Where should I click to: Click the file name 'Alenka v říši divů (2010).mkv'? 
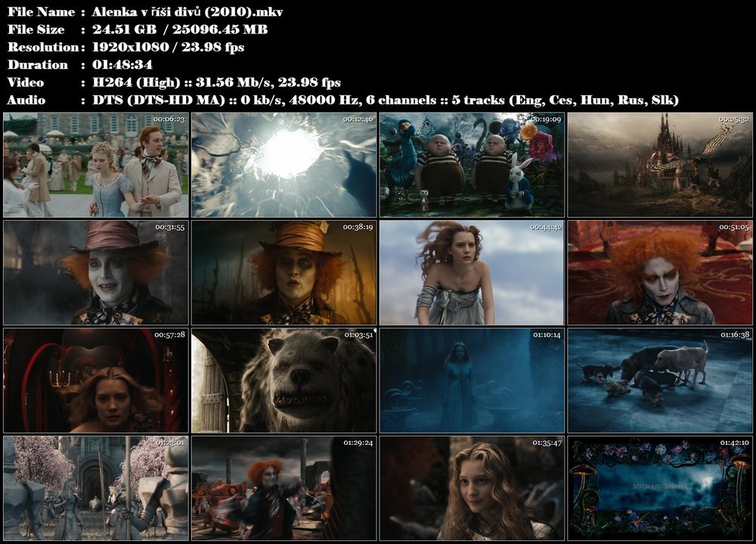[x=187, y=12]
